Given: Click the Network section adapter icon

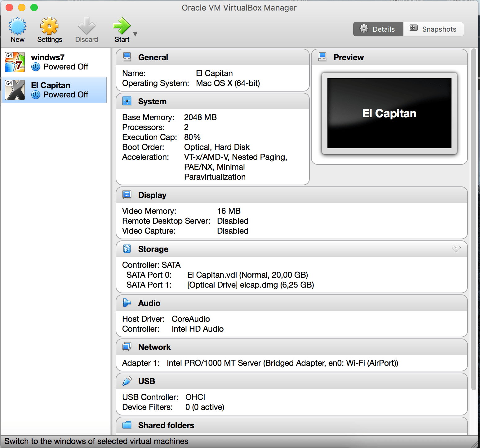Looking at the screenshot, I should click(127, 347).
